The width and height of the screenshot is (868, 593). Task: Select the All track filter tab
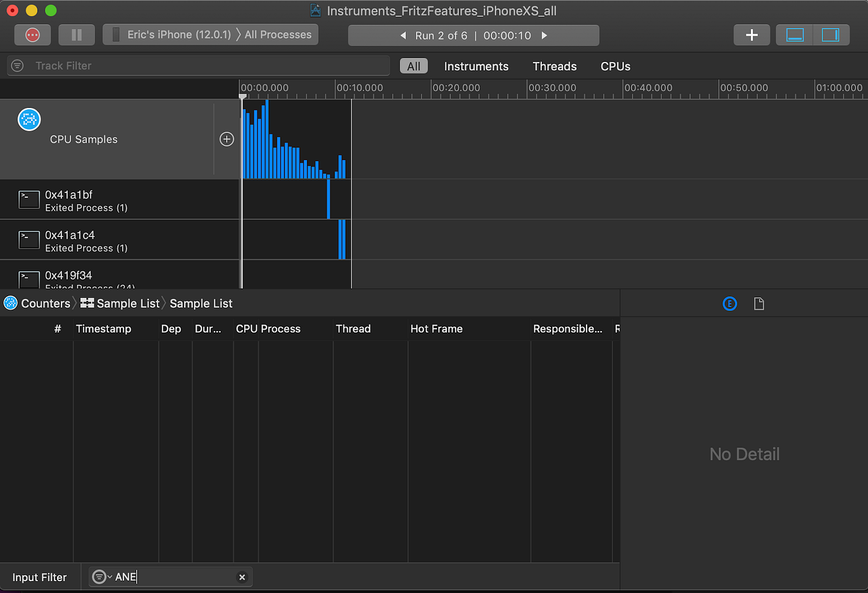point(414,66)
